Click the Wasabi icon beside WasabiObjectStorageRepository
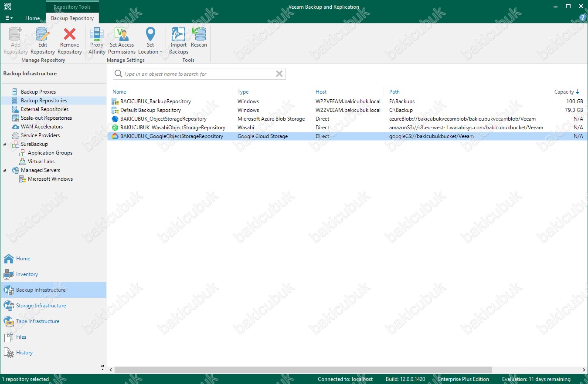This screenshot has height=384, width=588. (115, 128)
